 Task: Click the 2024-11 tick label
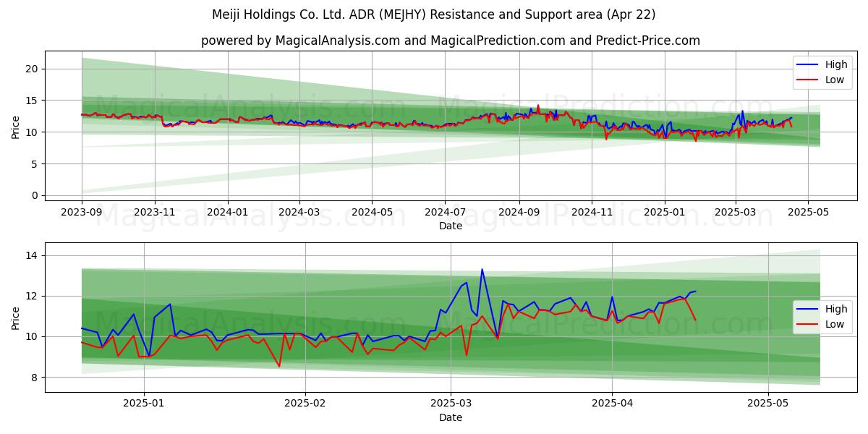591,212
